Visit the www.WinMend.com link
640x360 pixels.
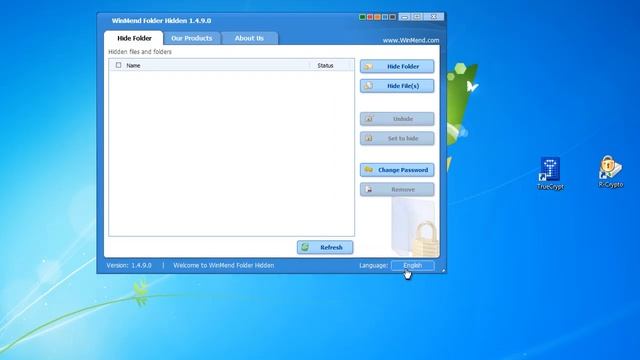(411, 40)
